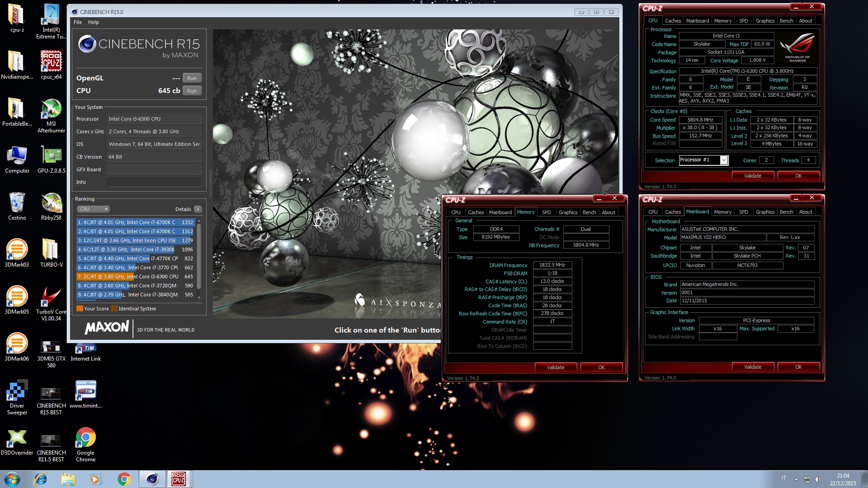Launch 3DMark06 shortcut
Viewport: 868px width, 488px height.
click(x=17, y=347)
